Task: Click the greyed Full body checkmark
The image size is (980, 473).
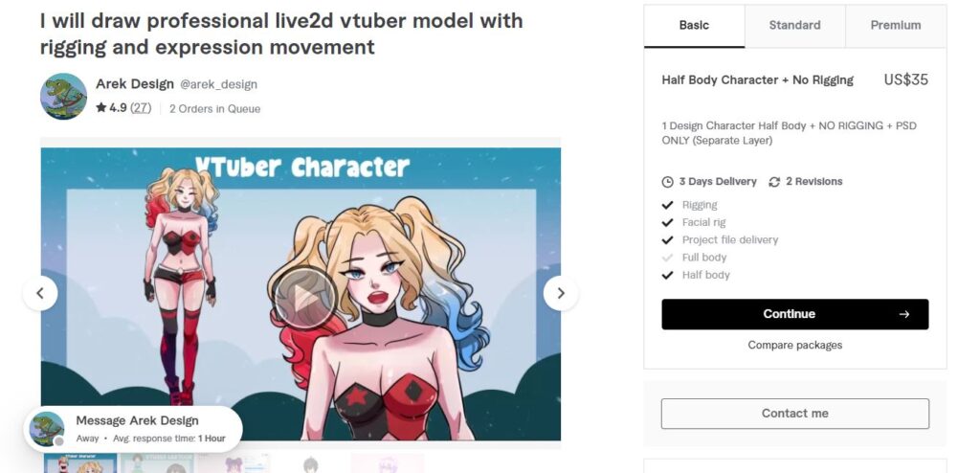Action: [667, 258]
